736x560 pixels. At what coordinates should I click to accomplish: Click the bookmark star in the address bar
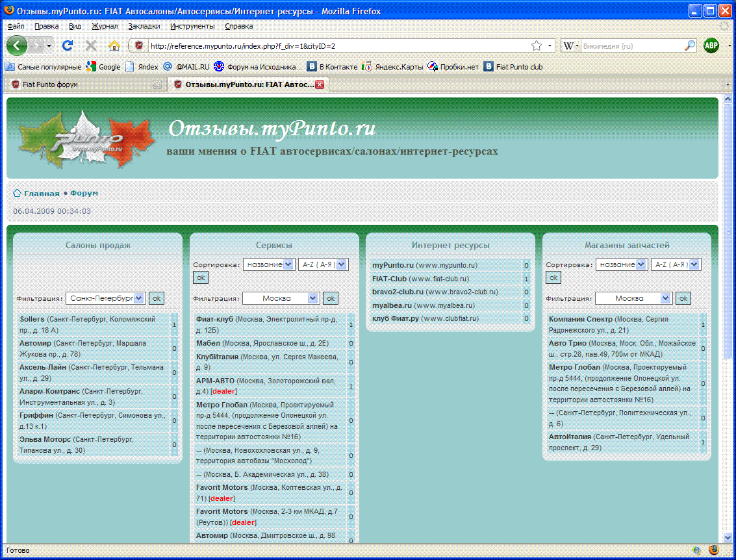tap(536, 46)
